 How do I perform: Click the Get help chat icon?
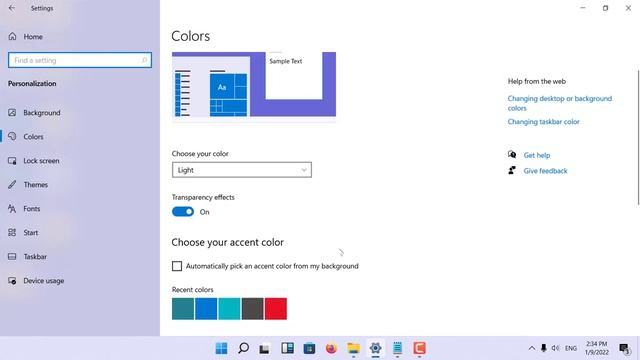[x=512, y=154]
